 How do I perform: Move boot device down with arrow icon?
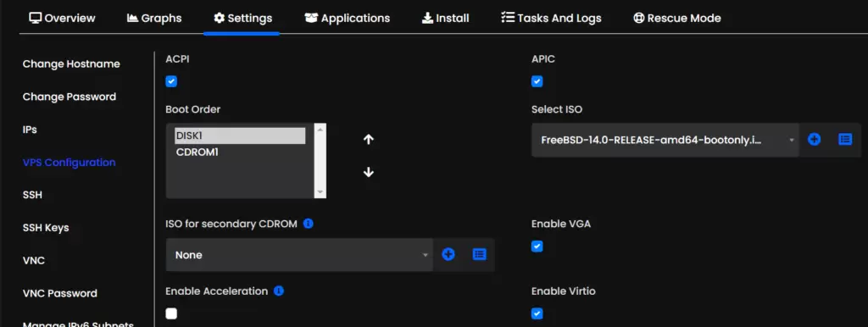tap(369, 173)
